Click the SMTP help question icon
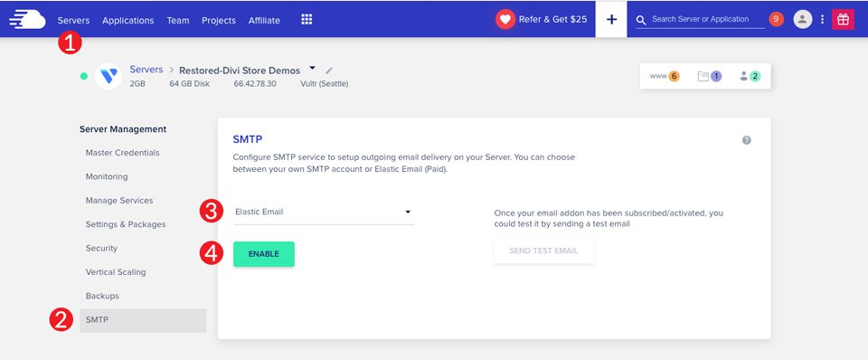The image size is (868, 360). pos(746,140)
